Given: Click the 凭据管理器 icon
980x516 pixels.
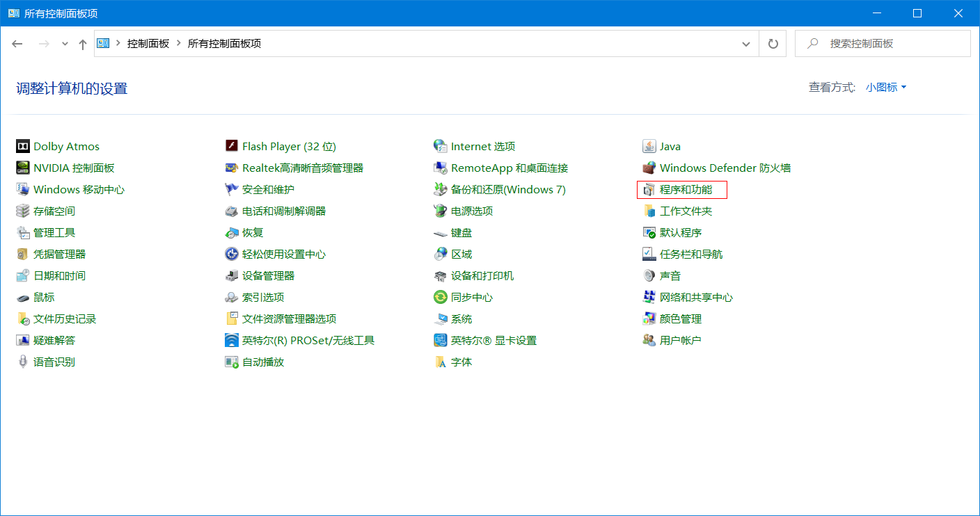Looking at the screenshot, I should [23, 254].
